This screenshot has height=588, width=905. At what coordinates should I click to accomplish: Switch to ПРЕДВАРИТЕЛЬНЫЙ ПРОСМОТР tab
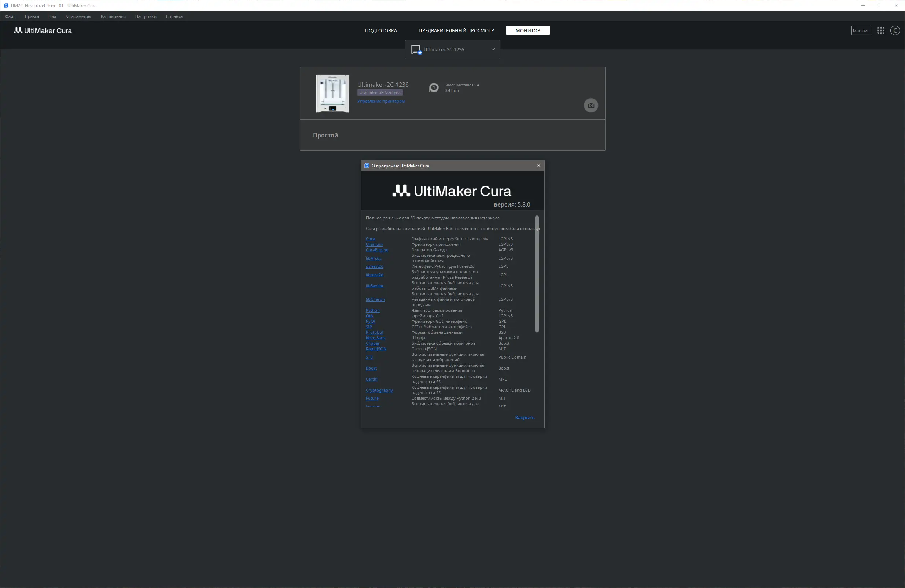(x=456, y=30)
